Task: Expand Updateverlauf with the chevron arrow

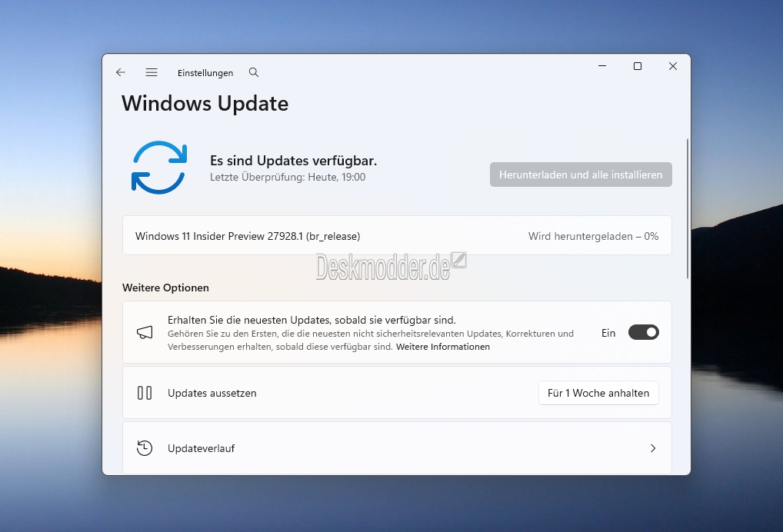Action: tap(653, 448)
